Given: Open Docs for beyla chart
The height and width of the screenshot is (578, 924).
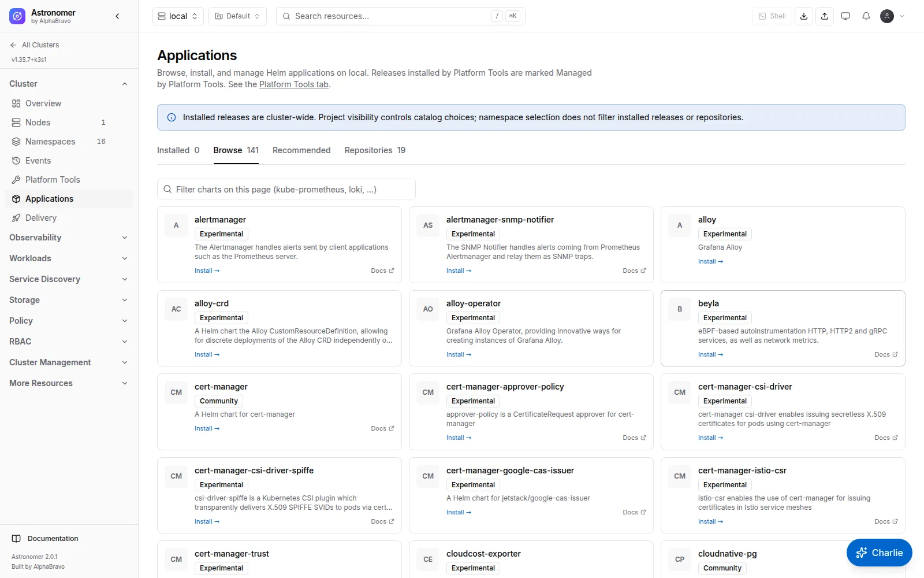Looking at the screenshot, I should pos(886,354).
